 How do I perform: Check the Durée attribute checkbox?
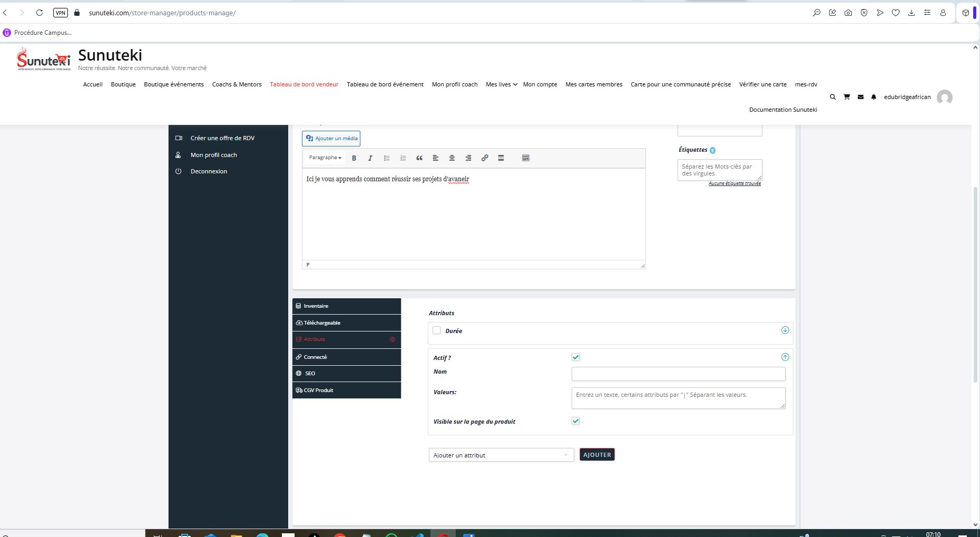437,330
